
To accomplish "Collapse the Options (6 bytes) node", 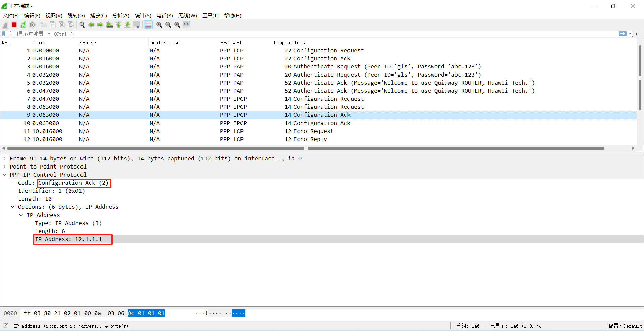I will [x=13, y=207].
